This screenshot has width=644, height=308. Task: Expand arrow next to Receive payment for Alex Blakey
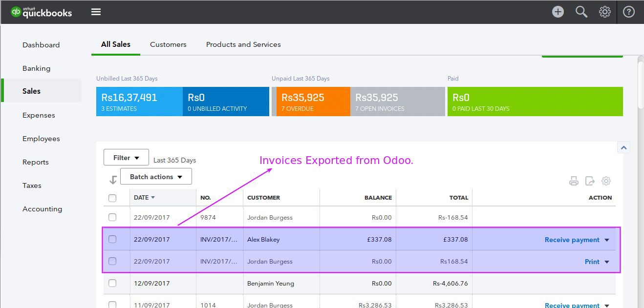pos(607,240)
